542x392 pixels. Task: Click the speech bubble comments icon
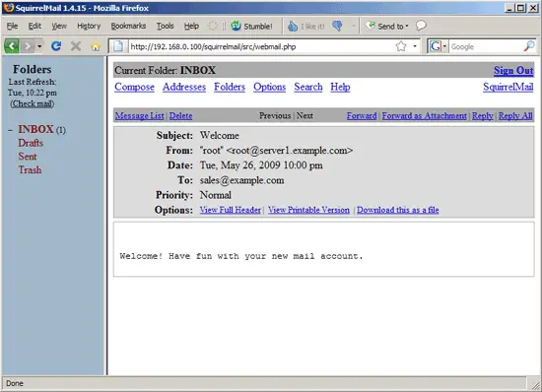[x=421, y=26]
